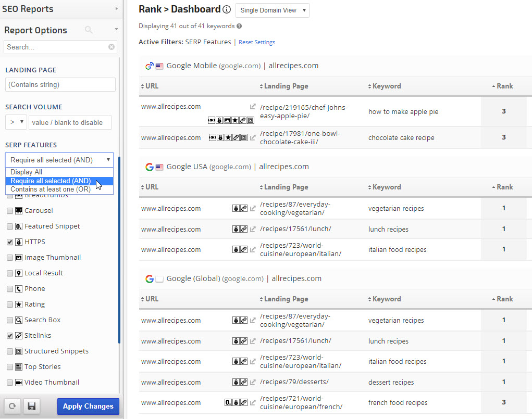Clear search box with the X icon
Image resolution: width=532 pixels, height=419 pixels.
click(x=112, y=47)
